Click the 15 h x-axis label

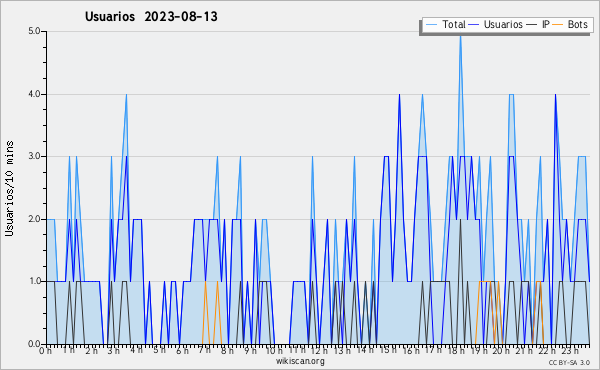point(388,350)
